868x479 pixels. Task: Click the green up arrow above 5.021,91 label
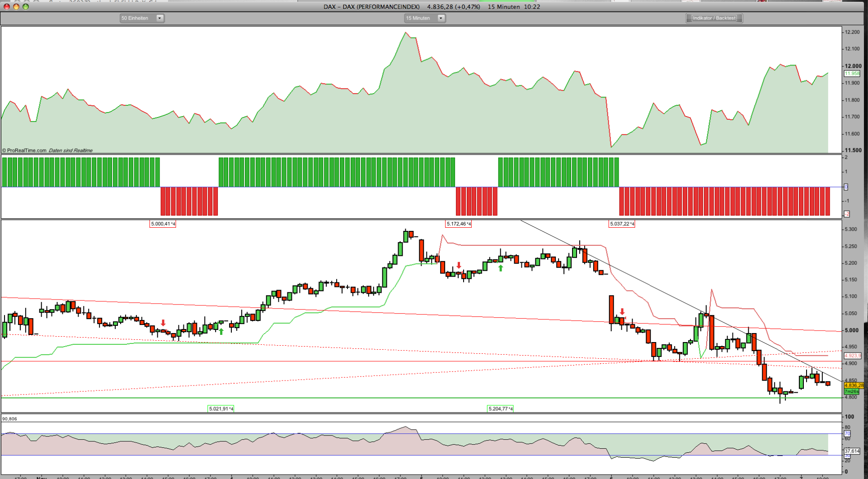pyautogui.click(x=221, y=331)
